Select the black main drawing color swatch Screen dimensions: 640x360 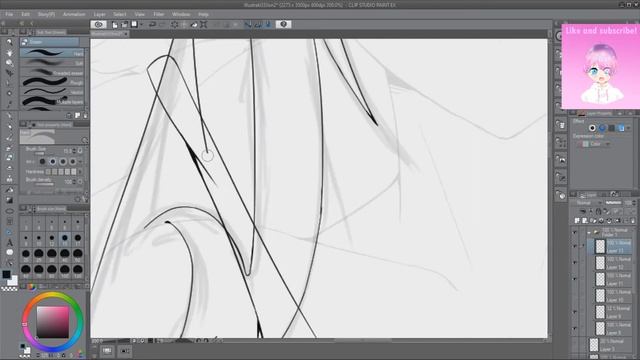pyautogui.click(x=6, y=274)
